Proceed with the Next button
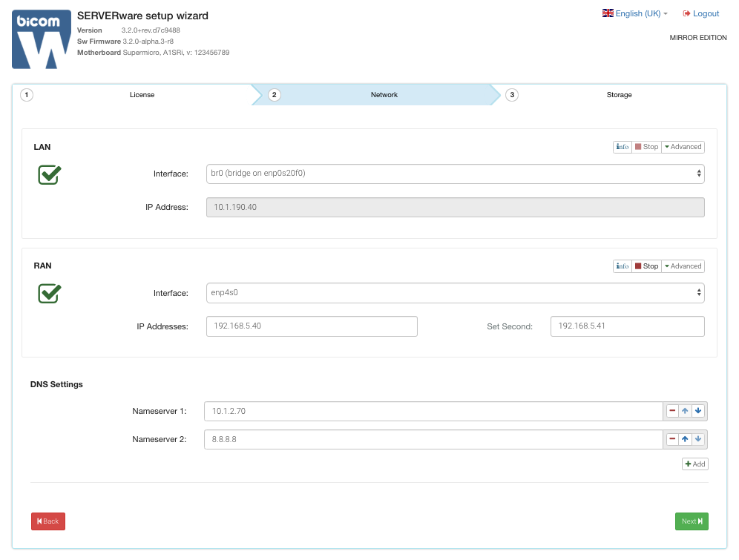The height and width of the screenshot is (560, 739). [692, 521]
